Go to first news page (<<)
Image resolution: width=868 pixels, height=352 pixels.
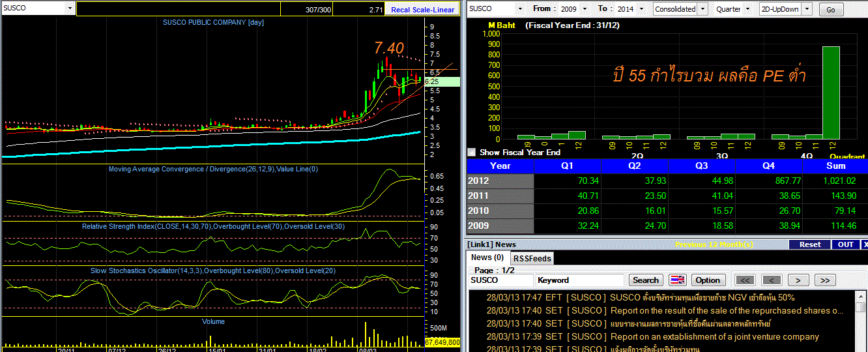(x=745, y=280)
